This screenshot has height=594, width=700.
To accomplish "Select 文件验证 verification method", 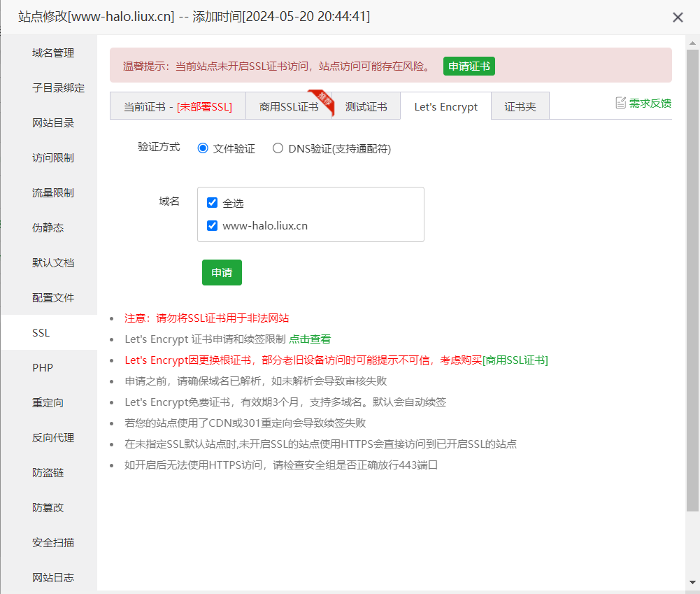I will [x=203, y=148].
